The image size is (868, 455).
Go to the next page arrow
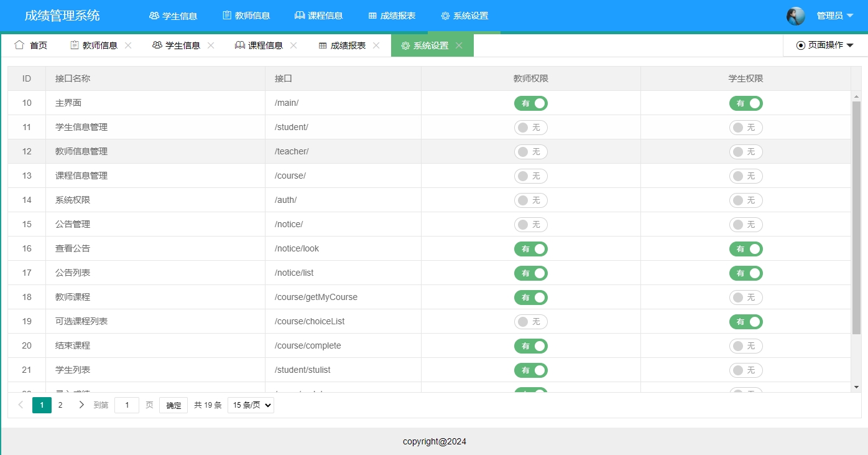tap(81, 405)
